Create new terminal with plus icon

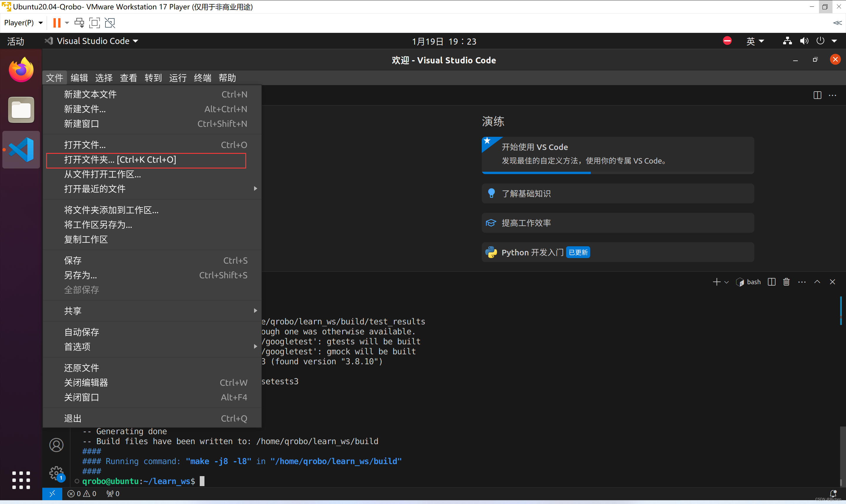716,282
